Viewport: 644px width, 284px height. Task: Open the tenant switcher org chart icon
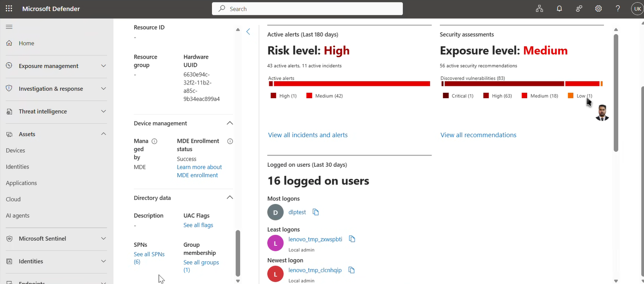(539, 8)
